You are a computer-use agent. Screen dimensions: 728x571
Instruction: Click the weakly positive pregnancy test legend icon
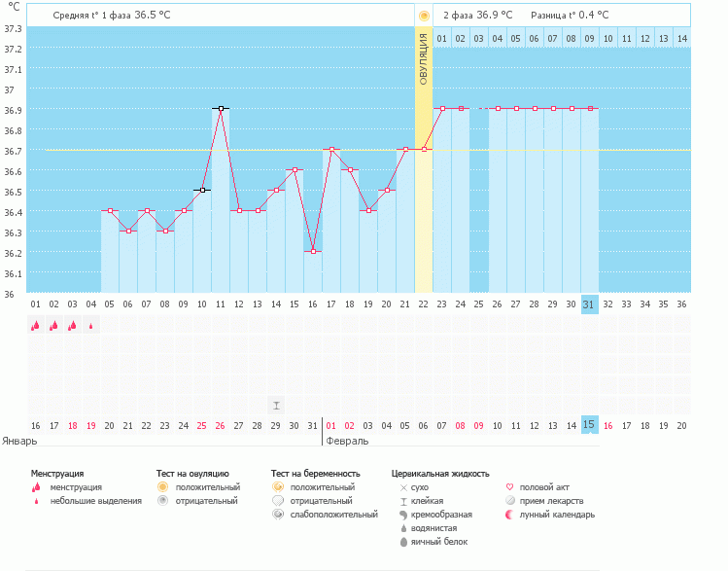pos(278,515)
